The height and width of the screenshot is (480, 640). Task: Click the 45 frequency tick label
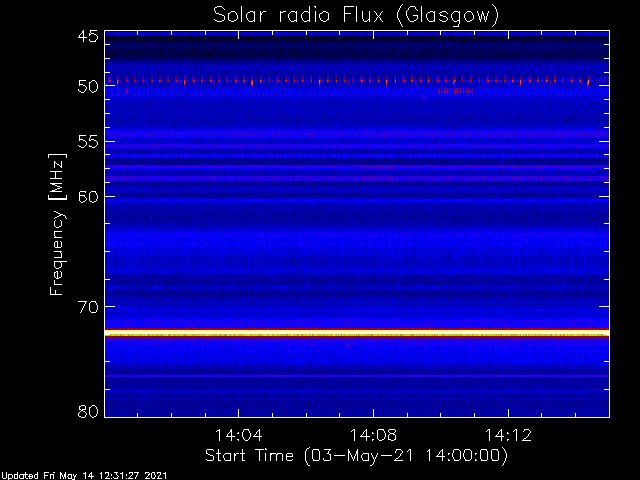[x=88, y=37]
